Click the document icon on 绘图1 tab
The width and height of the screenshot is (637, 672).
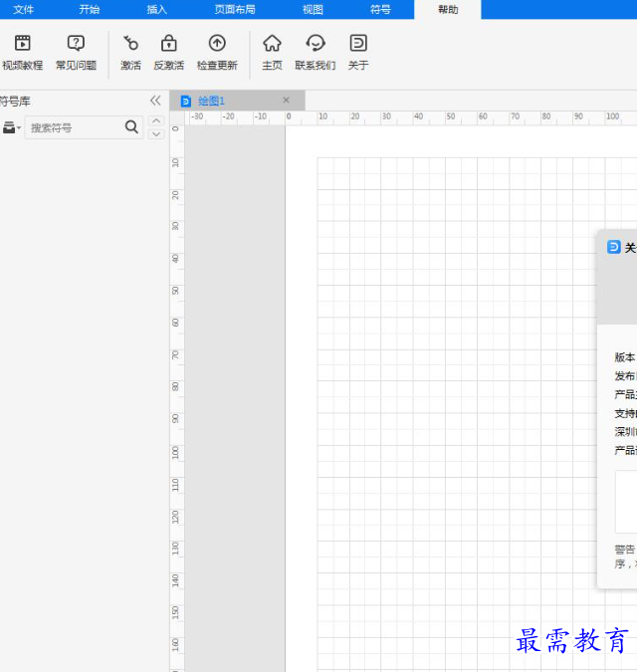tap(186, 102)
